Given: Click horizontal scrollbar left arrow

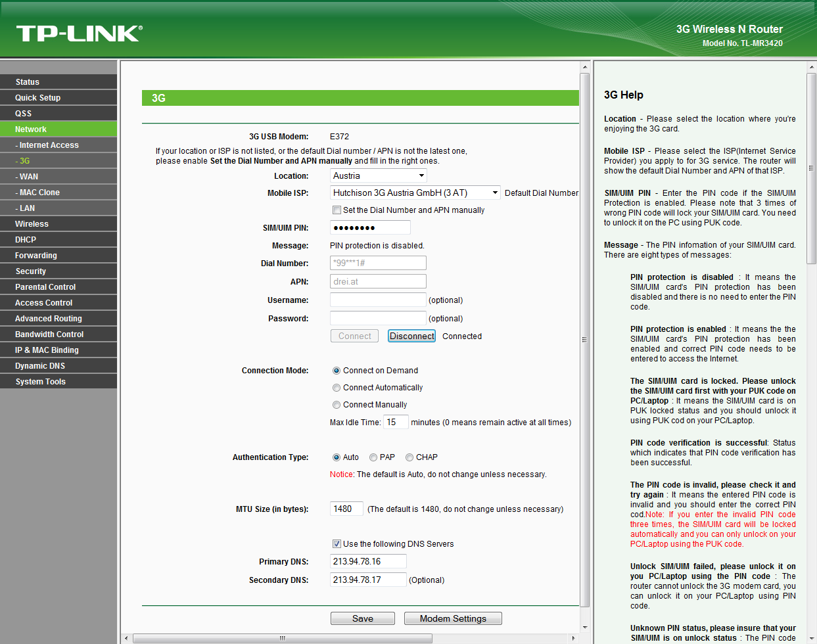Looking at the screenshot, I should coord(127,638).
